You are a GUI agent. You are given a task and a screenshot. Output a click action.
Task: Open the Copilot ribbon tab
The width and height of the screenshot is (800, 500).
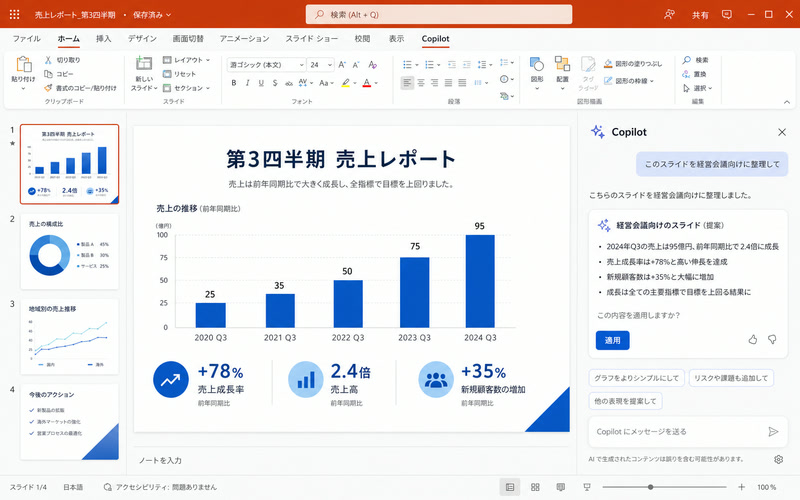[x=435, y=39]
